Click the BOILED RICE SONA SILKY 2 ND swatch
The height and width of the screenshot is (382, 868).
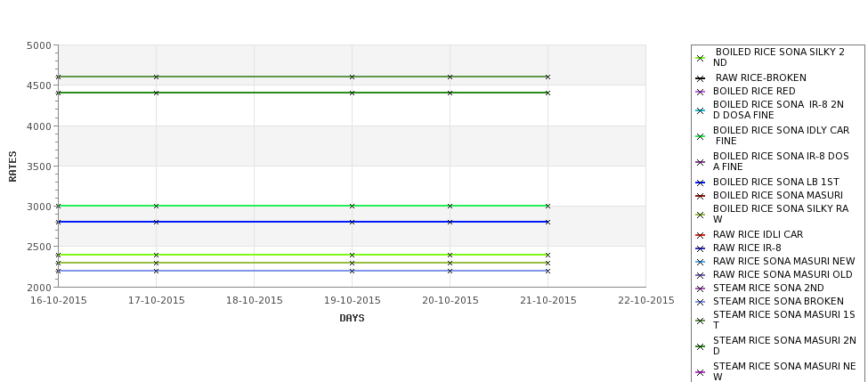pos(701,58)
